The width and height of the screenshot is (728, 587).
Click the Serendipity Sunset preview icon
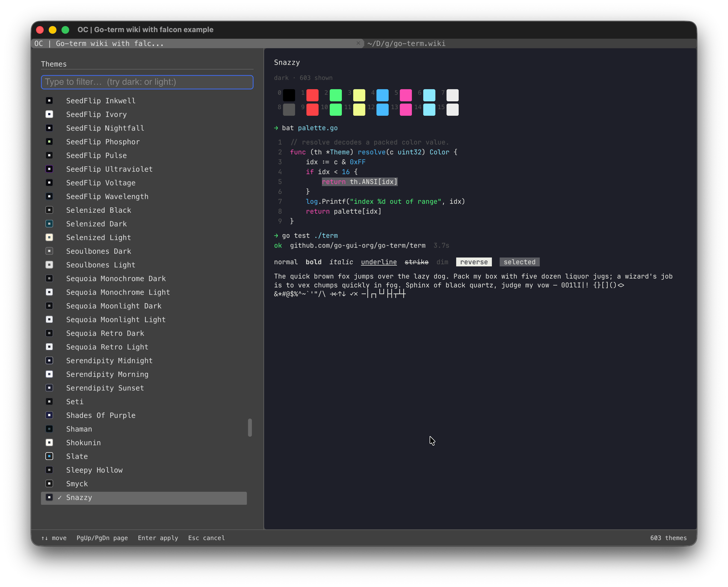pos(49,388)
